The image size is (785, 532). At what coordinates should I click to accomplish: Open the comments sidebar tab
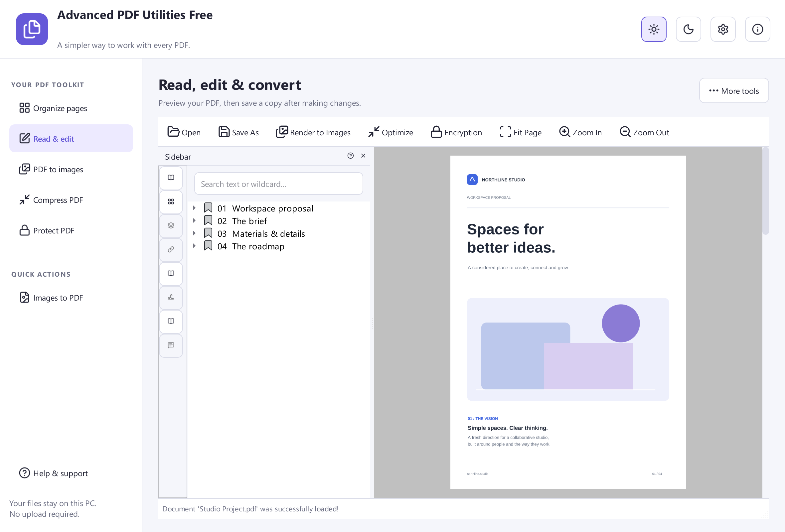point(171,345)
